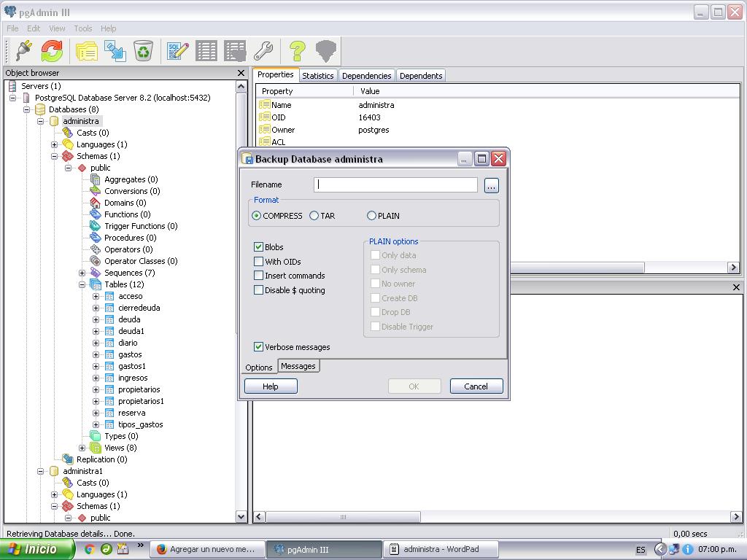Click the Filename input field
The image size is (747, 560).
[395, 184]
